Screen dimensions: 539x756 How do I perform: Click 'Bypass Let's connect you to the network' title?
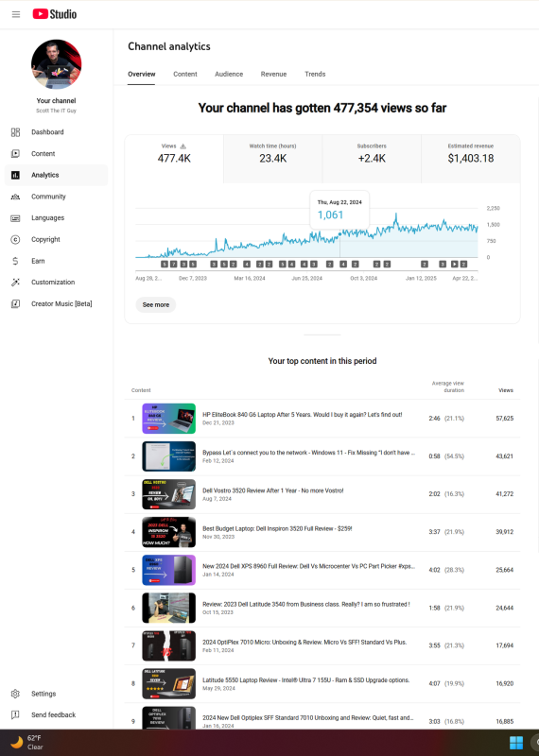tap(308, 453)
